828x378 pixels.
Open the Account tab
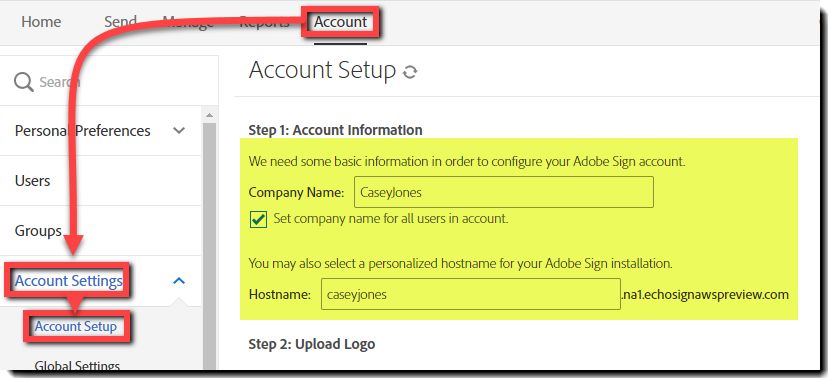tap(341, 22)
